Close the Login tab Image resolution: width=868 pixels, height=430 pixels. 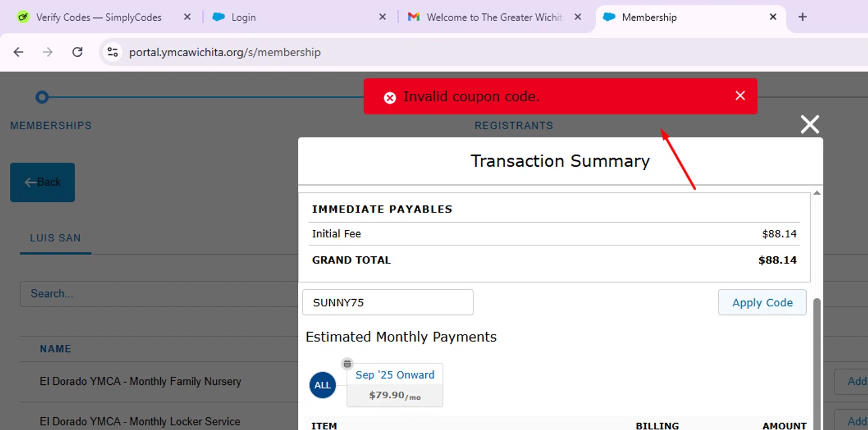[x=382, y=17]
